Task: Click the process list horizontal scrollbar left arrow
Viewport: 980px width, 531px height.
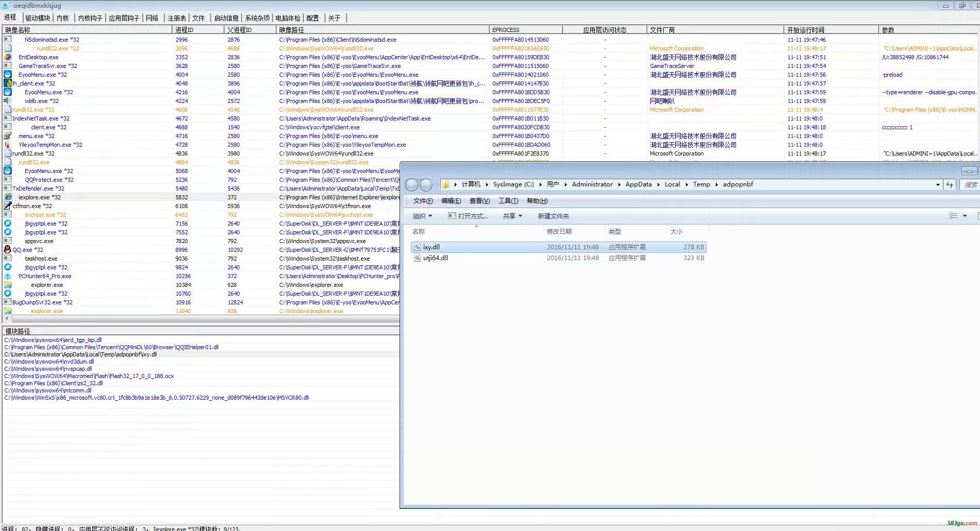Action: point(7,319)
